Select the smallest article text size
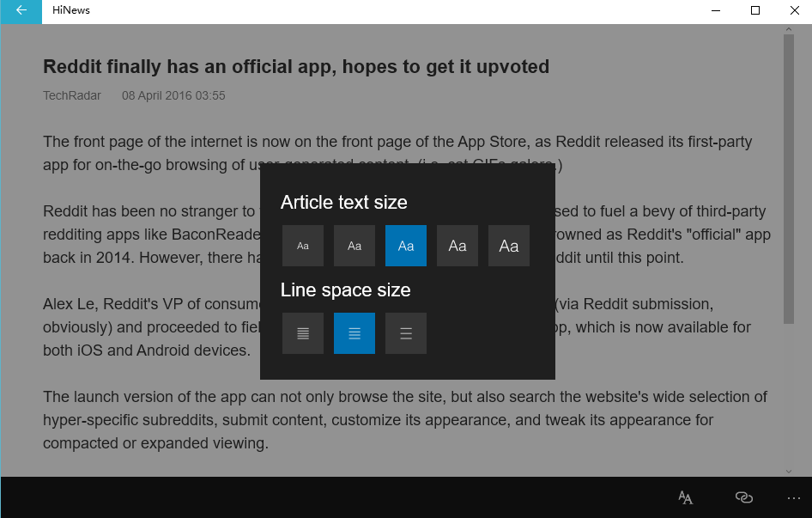Screen dimensions: 812x518 pos(303,246)
